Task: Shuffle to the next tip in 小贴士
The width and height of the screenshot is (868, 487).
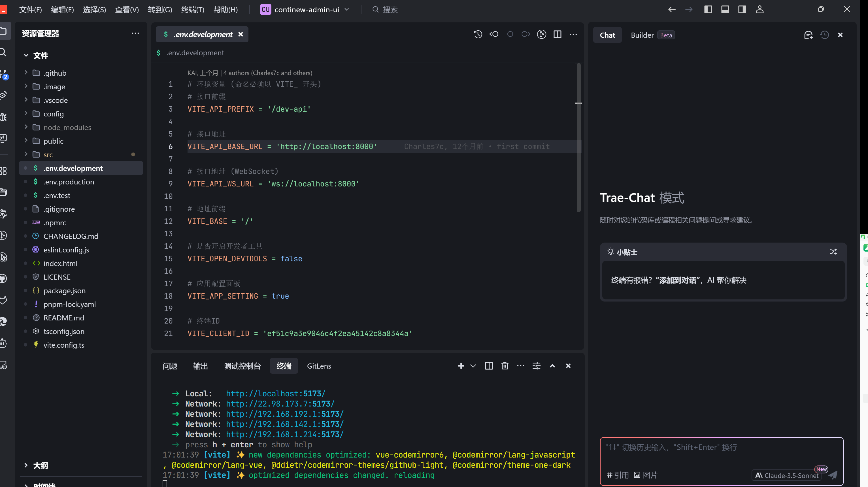Action: point(833,252)
